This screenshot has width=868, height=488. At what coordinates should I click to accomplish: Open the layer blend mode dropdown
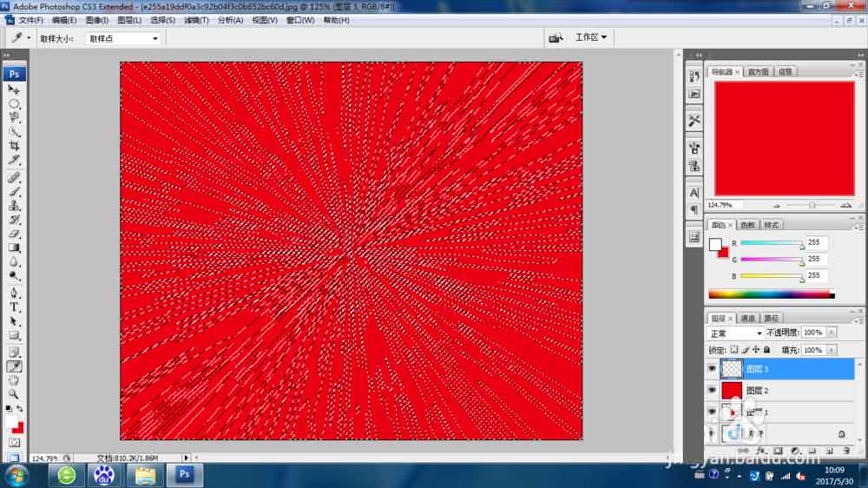pyautogui.click(x=735, y=333)
